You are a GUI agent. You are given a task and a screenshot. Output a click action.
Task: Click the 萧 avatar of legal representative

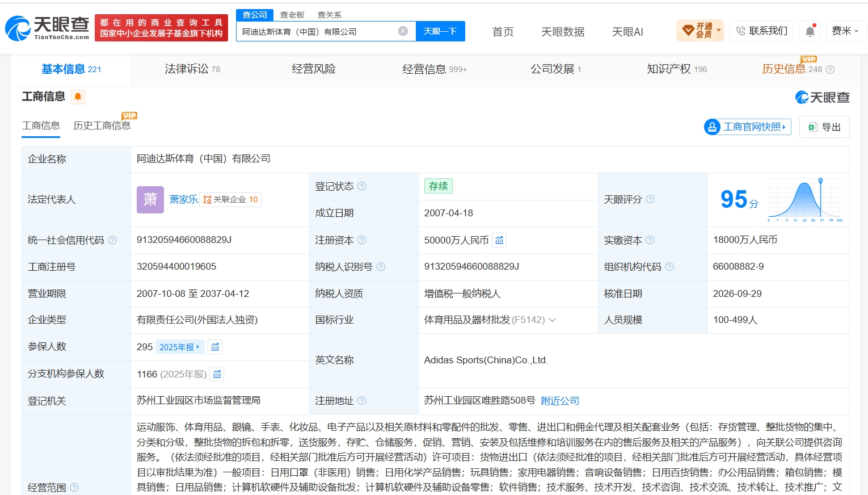pos(150,200)
